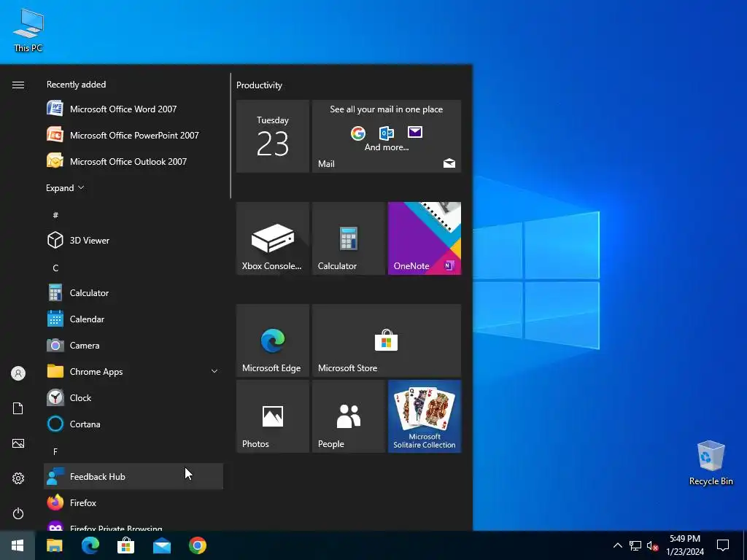Open Microsoft Office Outlook 2007
747x560 pixels.
click(x=133, y=161)
